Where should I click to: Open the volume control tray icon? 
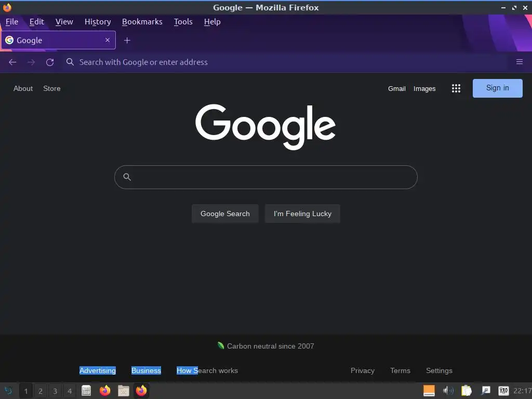click(448, 391)
